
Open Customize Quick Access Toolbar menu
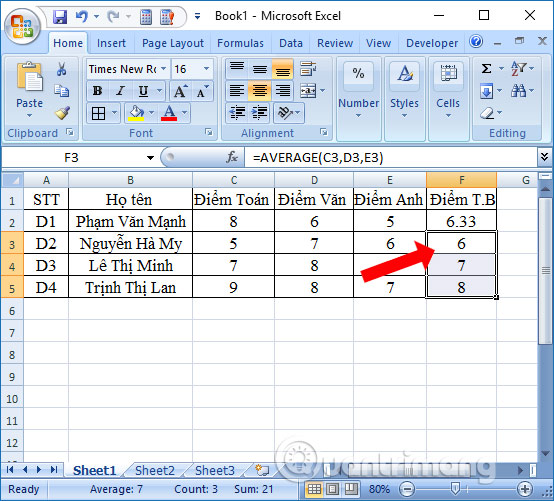tap(198, 16)
